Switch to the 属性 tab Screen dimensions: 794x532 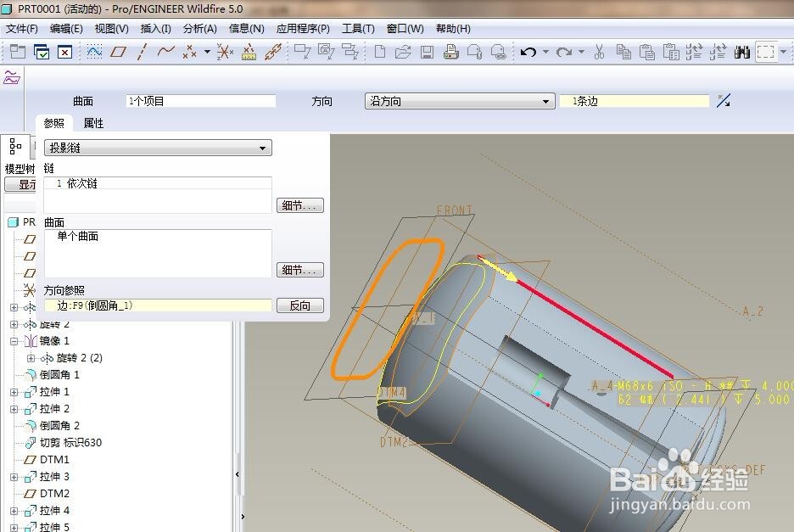point(93,123)
